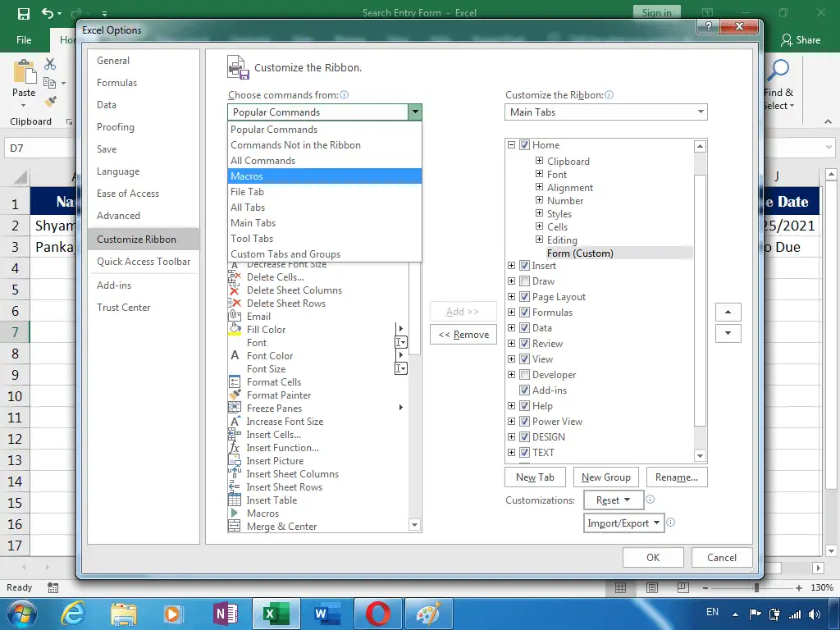Move selected item up with arrow button

coord(728,312)
